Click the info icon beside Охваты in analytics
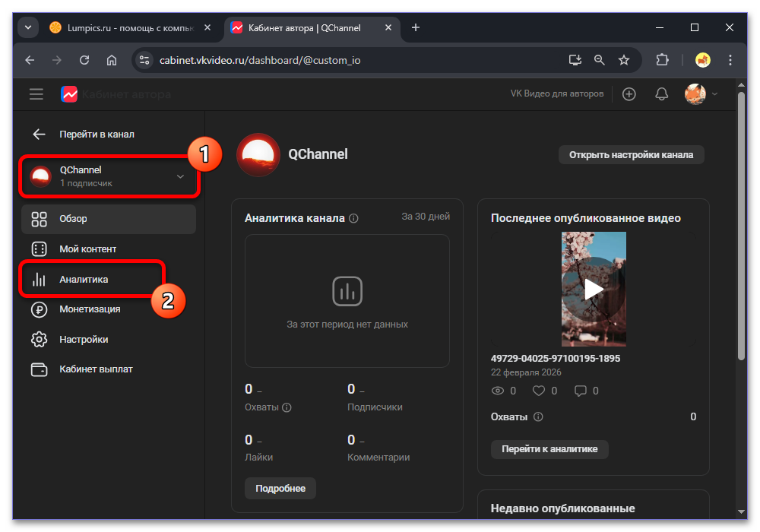Image resolution: width=760 pixels, height=532 pixels. (287, 407)
